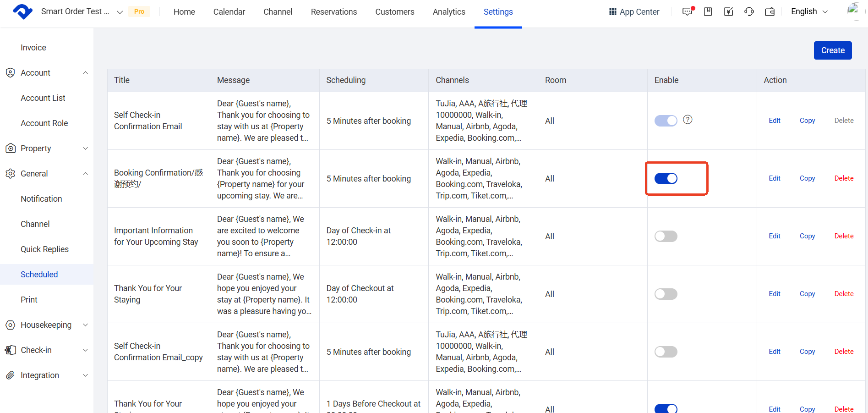Click the Create button
Viewport: 868px width, 413px height.
coord(832,50)
